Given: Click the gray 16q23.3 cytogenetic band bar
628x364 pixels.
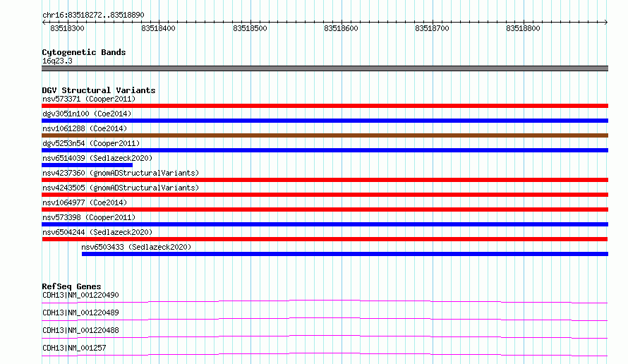Looking at the screenshot, I should [x=325, y=68].
